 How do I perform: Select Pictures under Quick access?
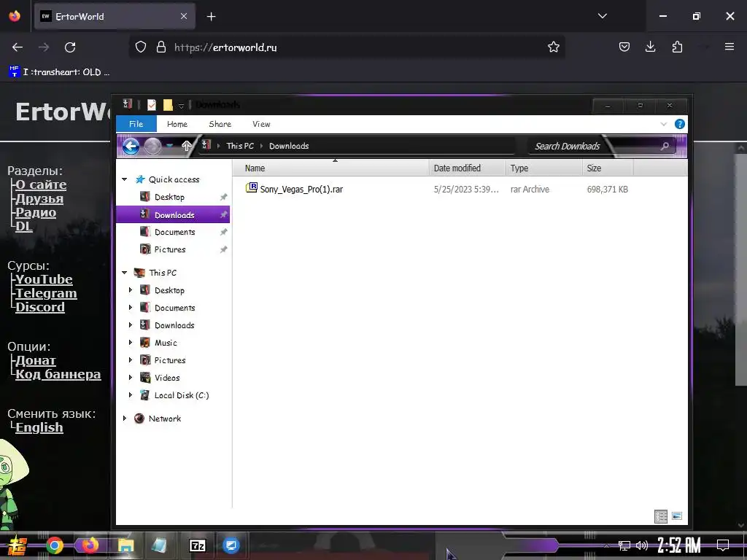coord(169,249)
